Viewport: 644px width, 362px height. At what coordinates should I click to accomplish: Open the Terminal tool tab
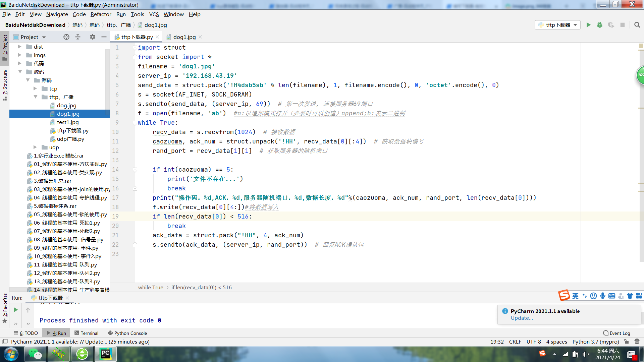[86, 333]
